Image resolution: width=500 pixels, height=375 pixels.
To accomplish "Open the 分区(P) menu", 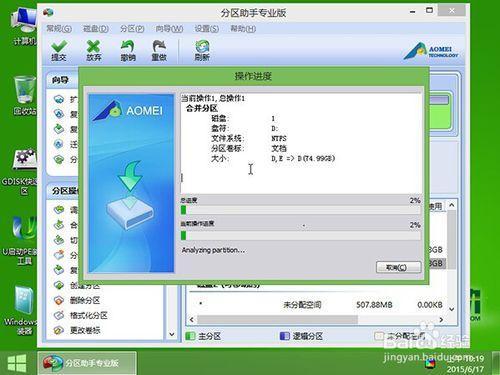I will pyautogui.click(x=132, y=29).
